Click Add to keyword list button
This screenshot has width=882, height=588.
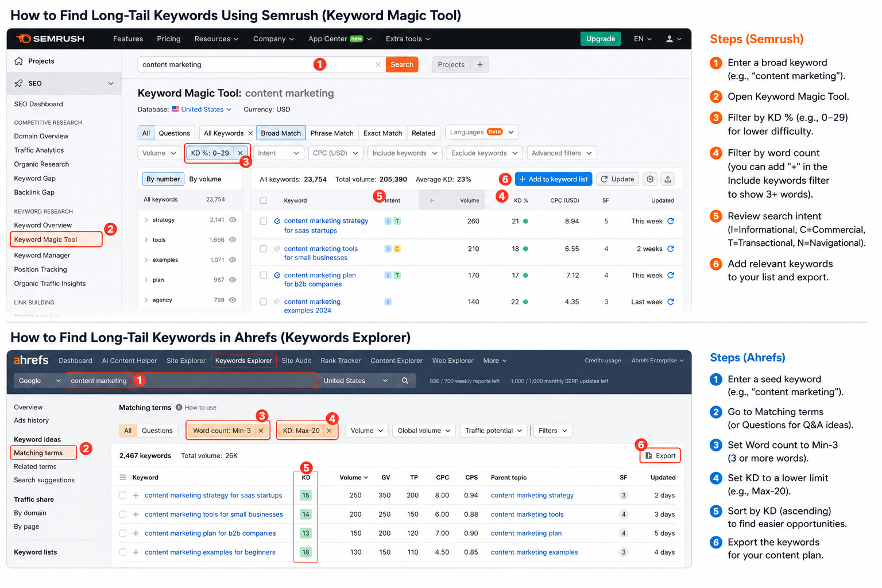point(553,179)
